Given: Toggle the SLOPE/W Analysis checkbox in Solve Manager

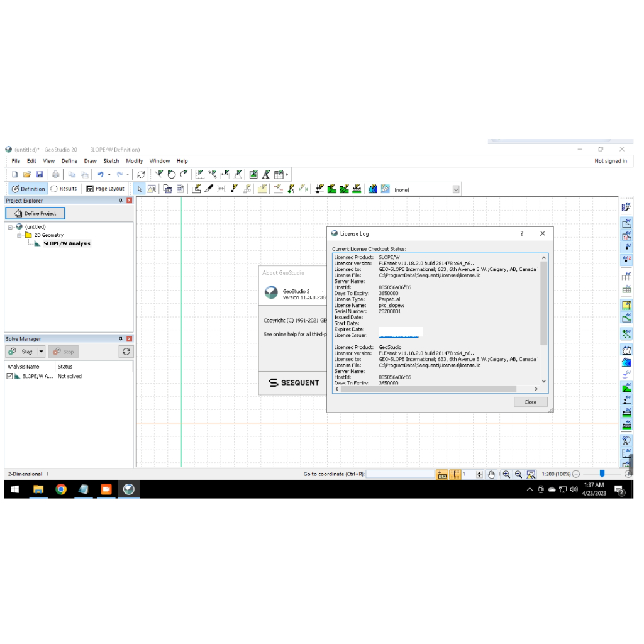Looking at the screenshot, I should pyautogui.click(x=9, y=376).
